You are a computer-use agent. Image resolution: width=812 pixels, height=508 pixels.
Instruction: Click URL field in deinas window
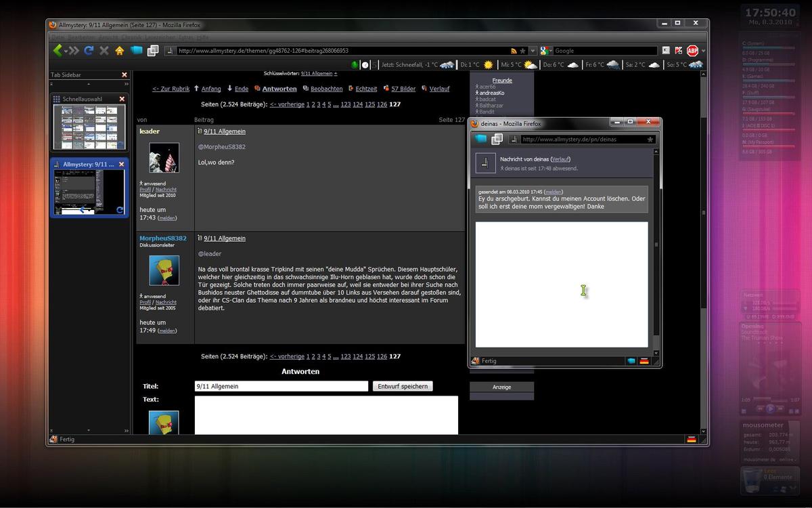[583, 140]
